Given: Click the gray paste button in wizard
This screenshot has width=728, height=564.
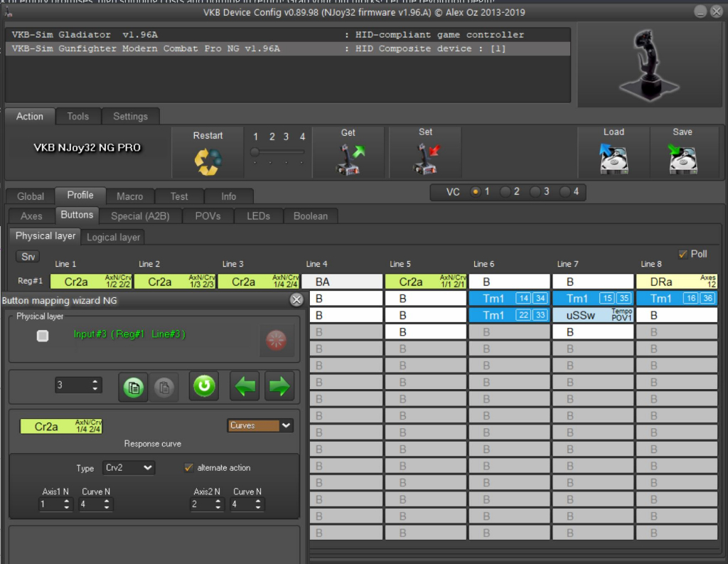Looking at the screenshot, I should 164,386.
